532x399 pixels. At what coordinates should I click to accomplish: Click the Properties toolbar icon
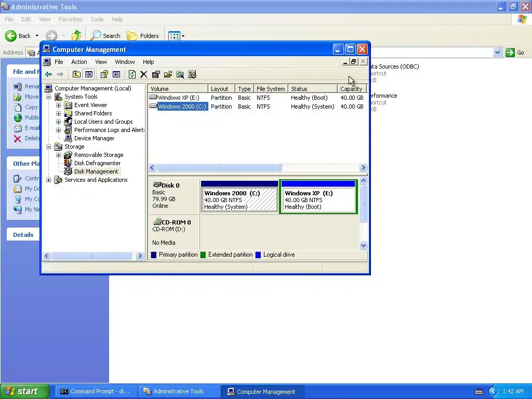[156, 74]
